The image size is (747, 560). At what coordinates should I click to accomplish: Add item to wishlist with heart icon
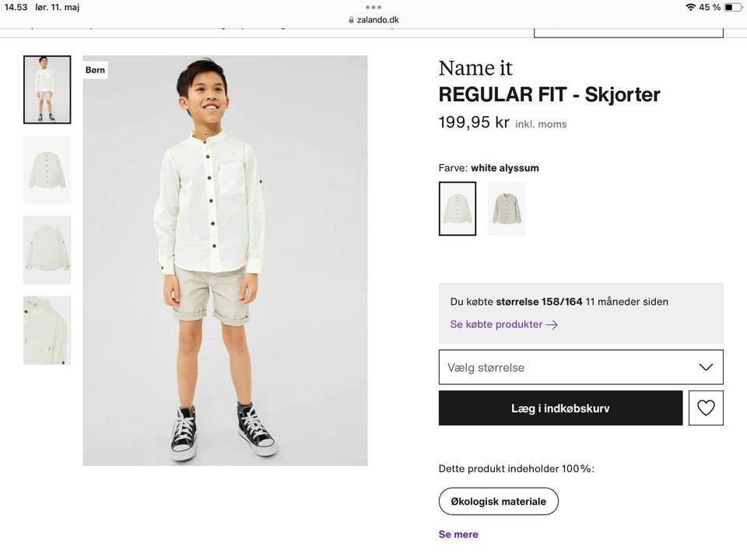pos(706,408)
